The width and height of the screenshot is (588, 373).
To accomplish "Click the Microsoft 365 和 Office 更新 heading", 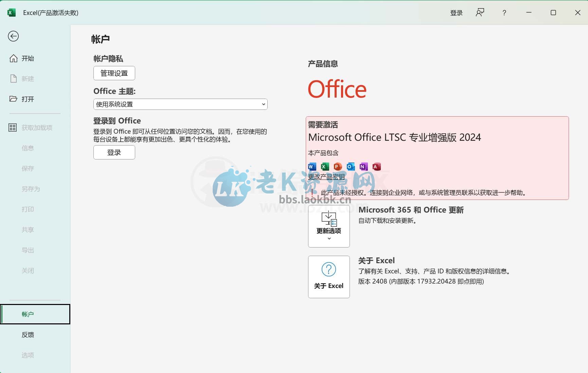I will pos(411,210).
